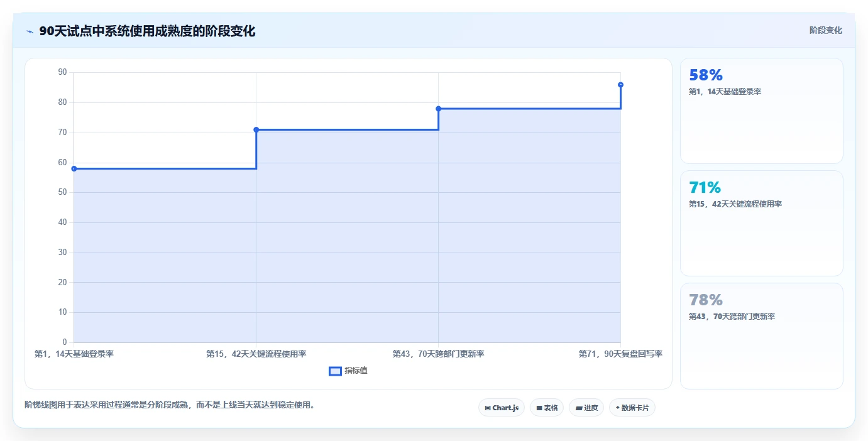Click the 进度 tag pill
The width and height of the screenshot is (868, 441).
point(586,408)
